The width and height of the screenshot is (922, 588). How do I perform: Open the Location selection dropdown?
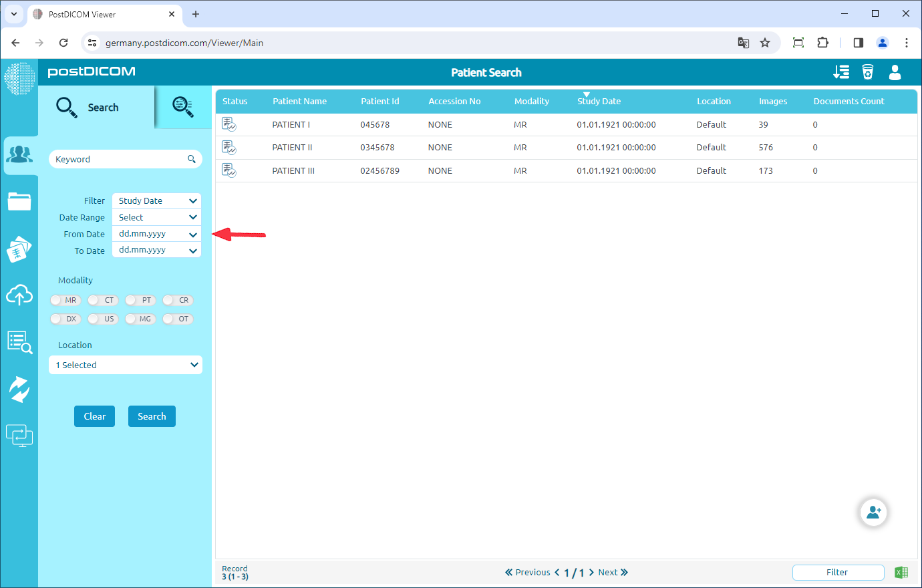(x=125, y=365)
